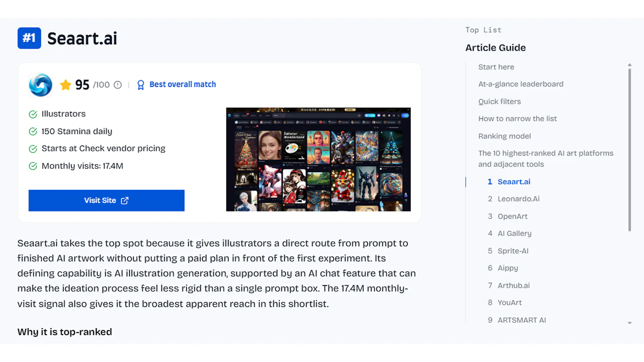The width and height of the screenshot is (644, 362).
Task: Click the 'Illustrators' feature text
Action: tap(64, 114)
